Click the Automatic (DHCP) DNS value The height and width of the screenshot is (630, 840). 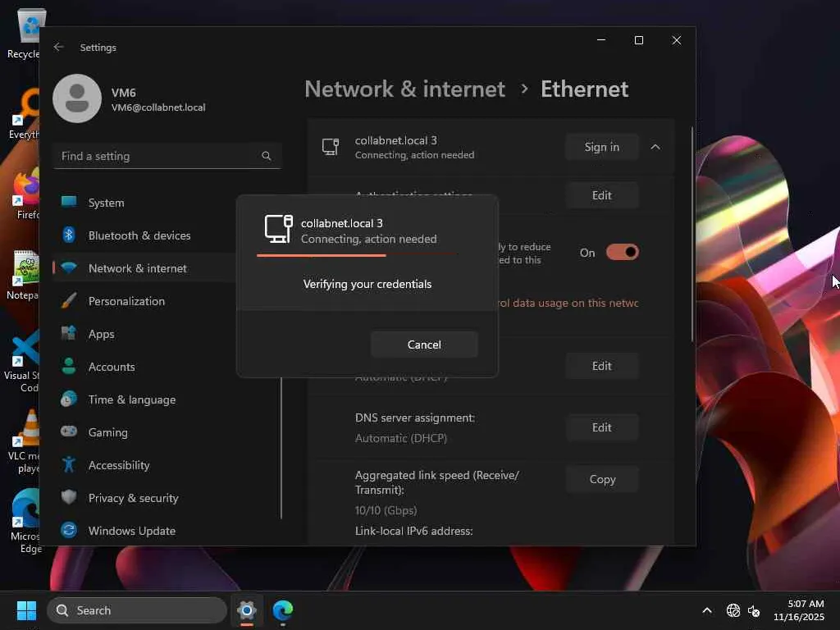tap(400, 438)
